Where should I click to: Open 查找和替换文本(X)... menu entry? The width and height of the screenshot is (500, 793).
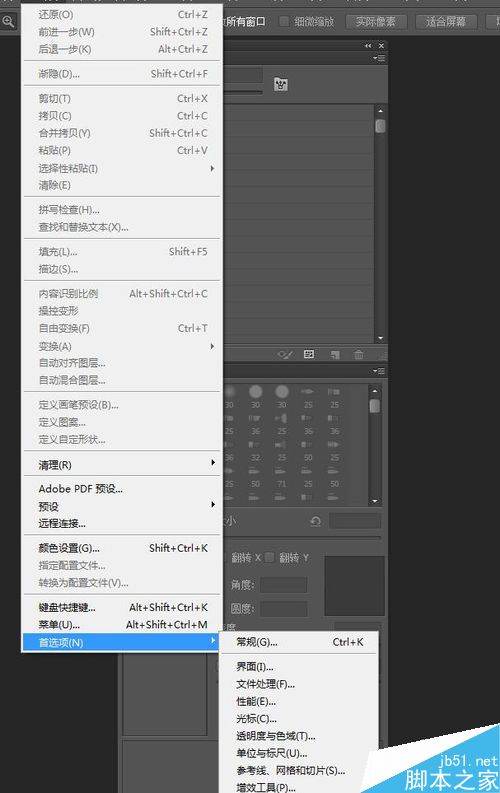[x=122, y=227]
